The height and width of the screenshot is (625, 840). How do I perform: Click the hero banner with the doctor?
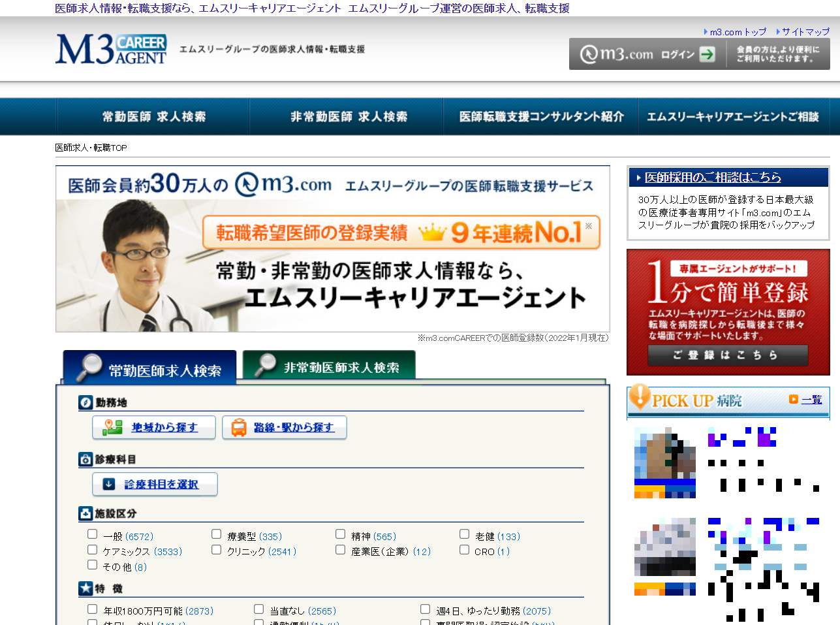click(x=333, y=249)
